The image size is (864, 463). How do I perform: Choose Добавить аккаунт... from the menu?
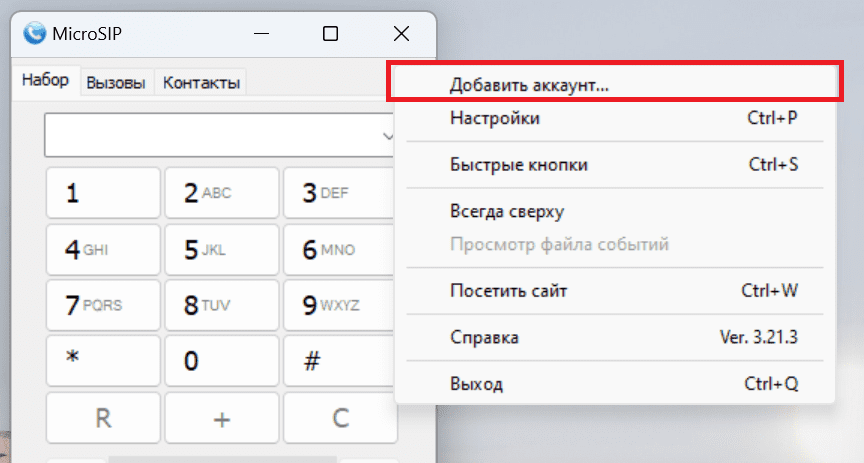614,85
